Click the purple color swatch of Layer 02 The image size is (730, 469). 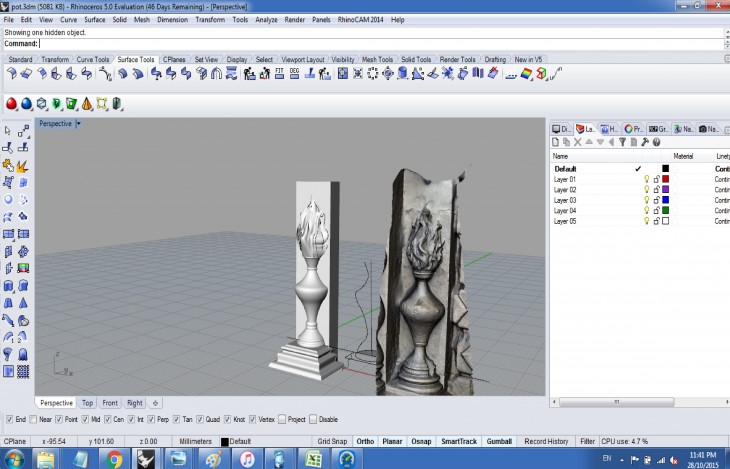click(665, 190)
